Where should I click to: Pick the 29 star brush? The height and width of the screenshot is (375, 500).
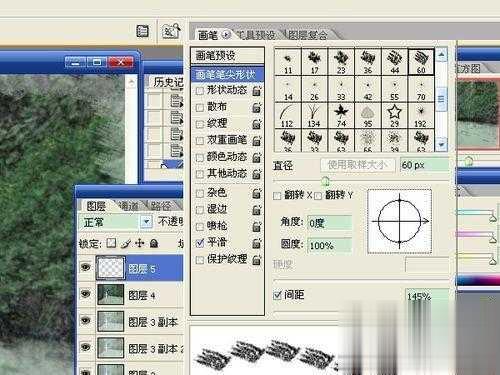point(394,116)
